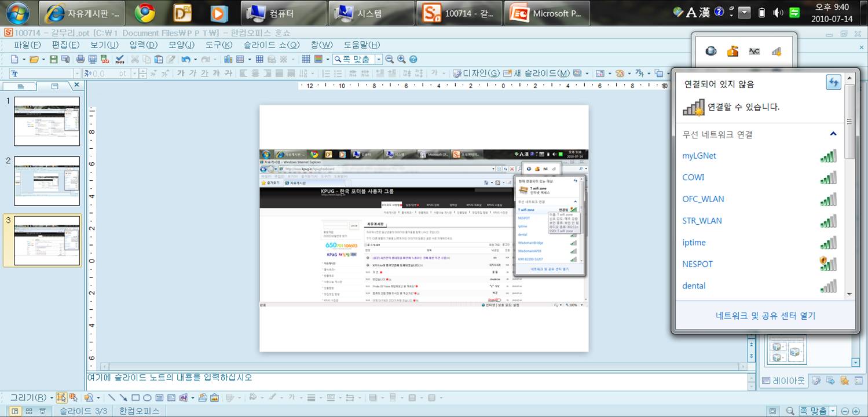
Task: Insert a picture from file in drawing toolbar
Action: pyautogui.click(x=214, y=397)
